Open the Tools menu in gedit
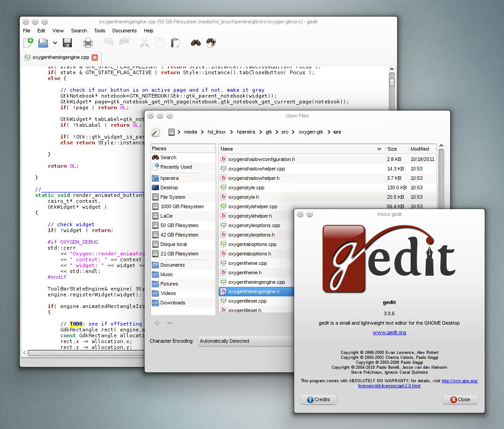 100,31
